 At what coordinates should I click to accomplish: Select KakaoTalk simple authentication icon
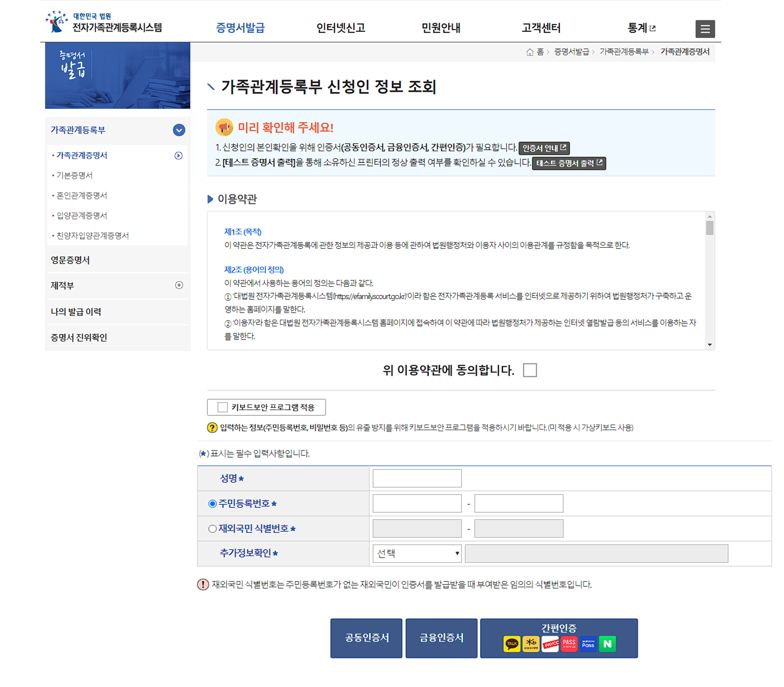point(512,644)
